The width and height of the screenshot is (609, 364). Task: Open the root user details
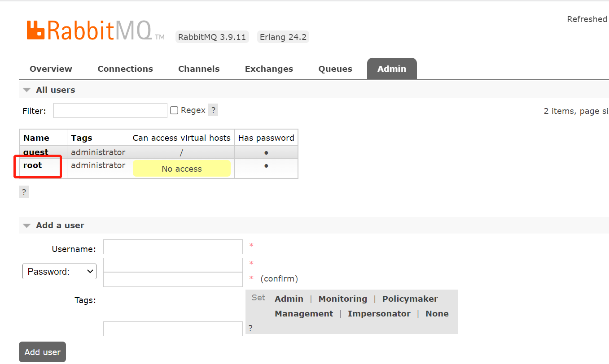click(32, 165)
